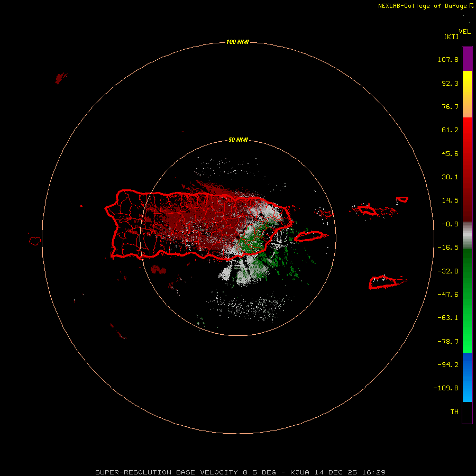Click the Vieques island outline east of Puerto Rico
Viewport: 476px width, 476px height.
click(309, 236)
